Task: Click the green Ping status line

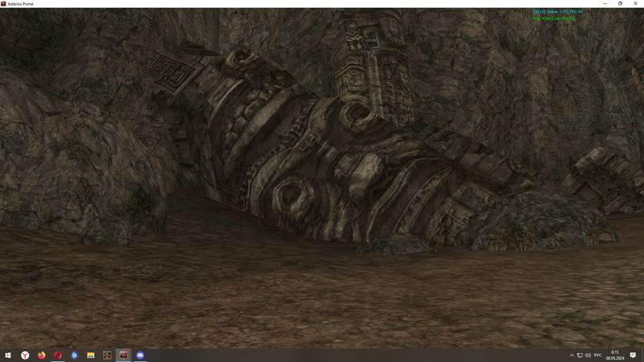Action: pos(554,19)
